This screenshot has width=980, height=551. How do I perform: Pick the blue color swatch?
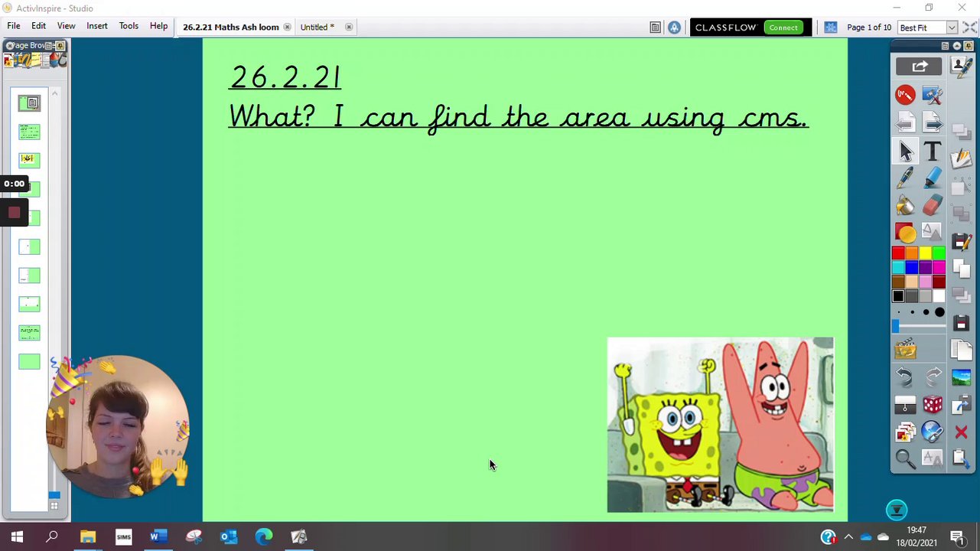(912, 267)
